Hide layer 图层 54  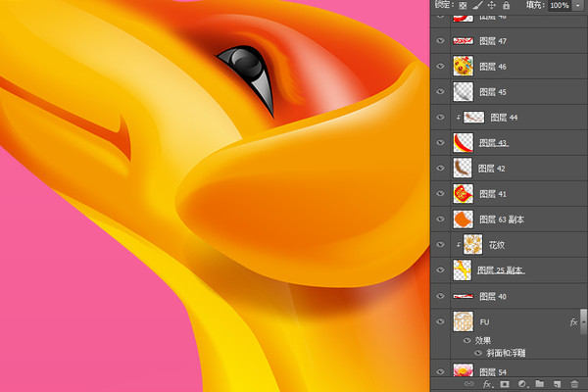coord(440,372)
